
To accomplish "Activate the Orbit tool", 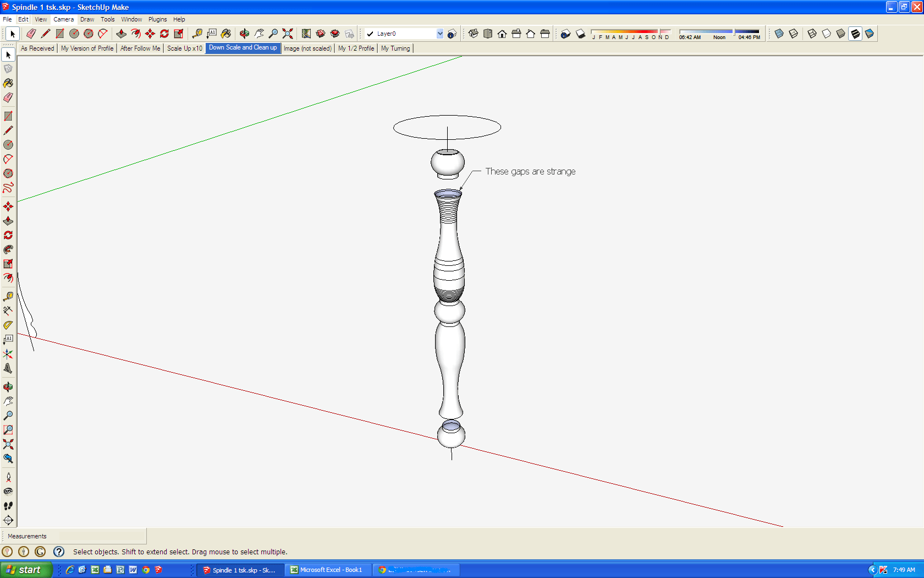I will coord(245,34).
